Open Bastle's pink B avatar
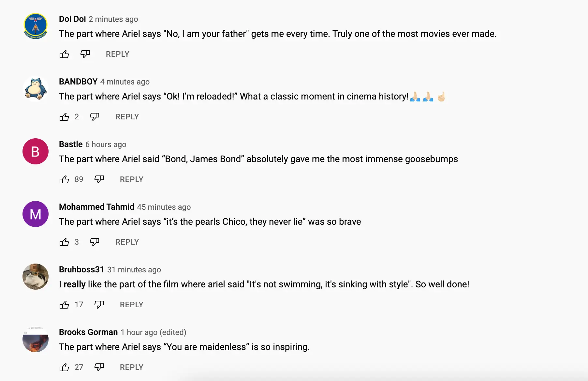The width and height of the screenshot is (588, 381). [36, 151]
